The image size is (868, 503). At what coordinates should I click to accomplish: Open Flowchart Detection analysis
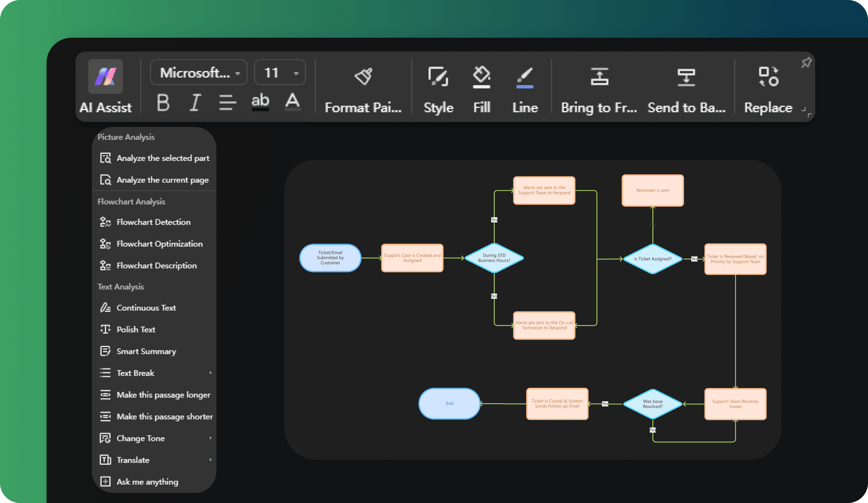pyautogui.click(x=153, y=222)
